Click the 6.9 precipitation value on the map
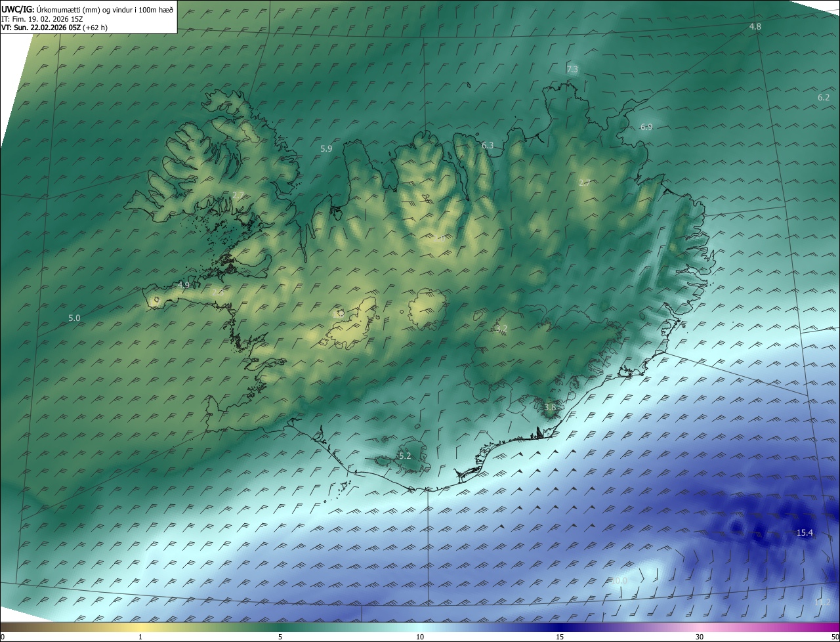The width and height of the screenshot is (840, 642). pyautogui.click(x=646, y=127)
